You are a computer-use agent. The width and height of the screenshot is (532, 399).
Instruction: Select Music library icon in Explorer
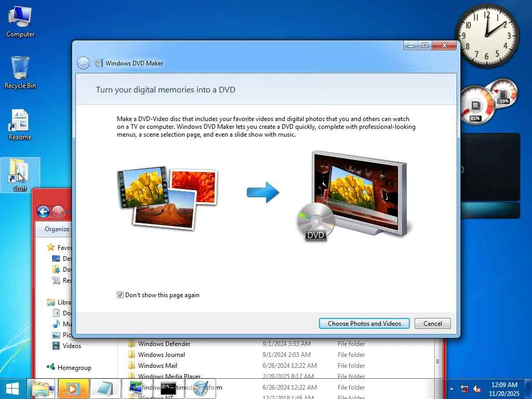56,324
